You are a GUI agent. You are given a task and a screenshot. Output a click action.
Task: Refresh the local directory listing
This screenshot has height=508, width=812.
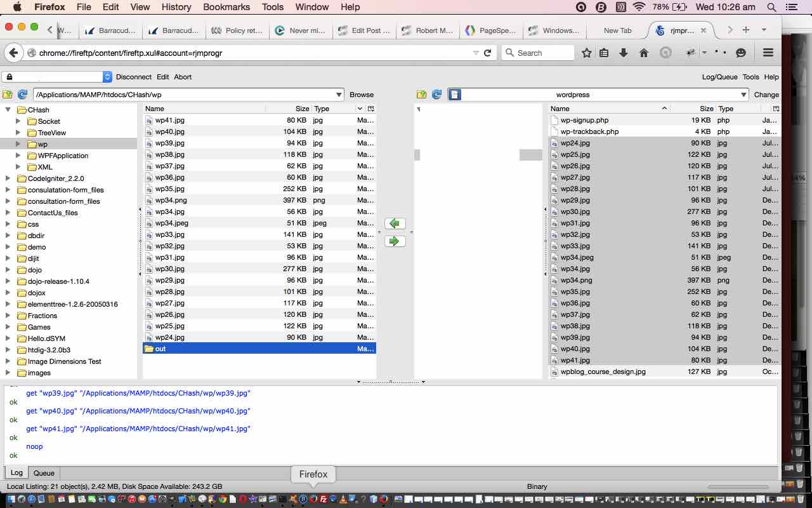(23, 95)
